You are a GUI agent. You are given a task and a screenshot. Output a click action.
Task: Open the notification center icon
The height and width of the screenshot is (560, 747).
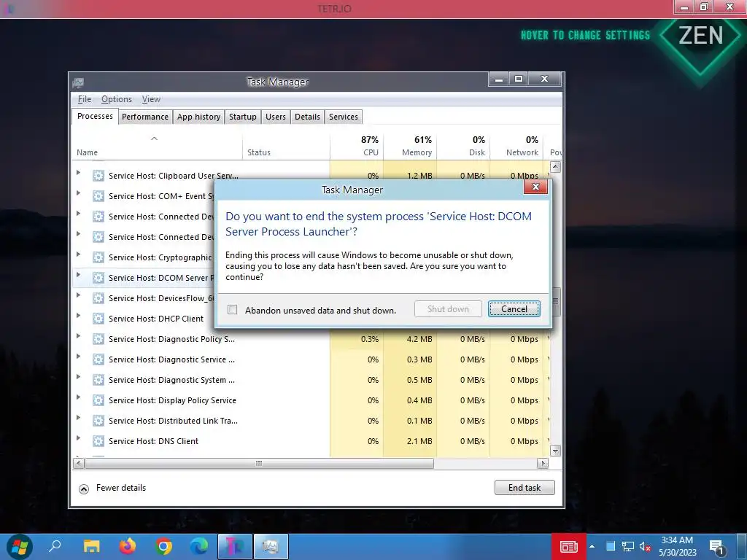click(717, 548)
